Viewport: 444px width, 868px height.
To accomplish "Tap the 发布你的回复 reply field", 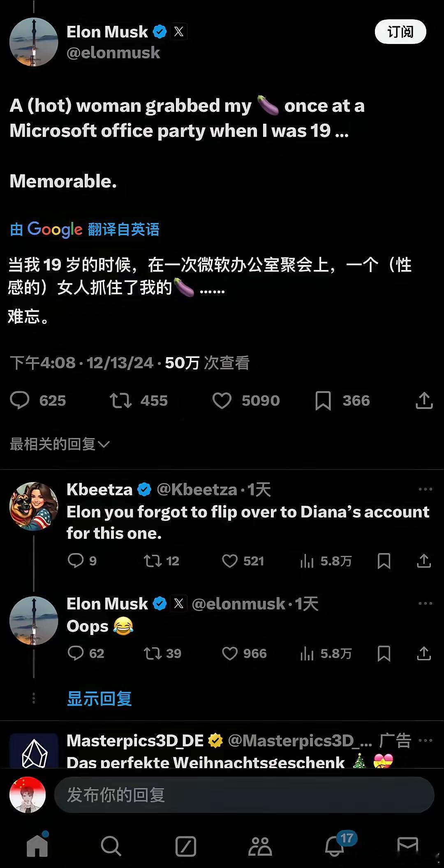I will click(244, 795).
